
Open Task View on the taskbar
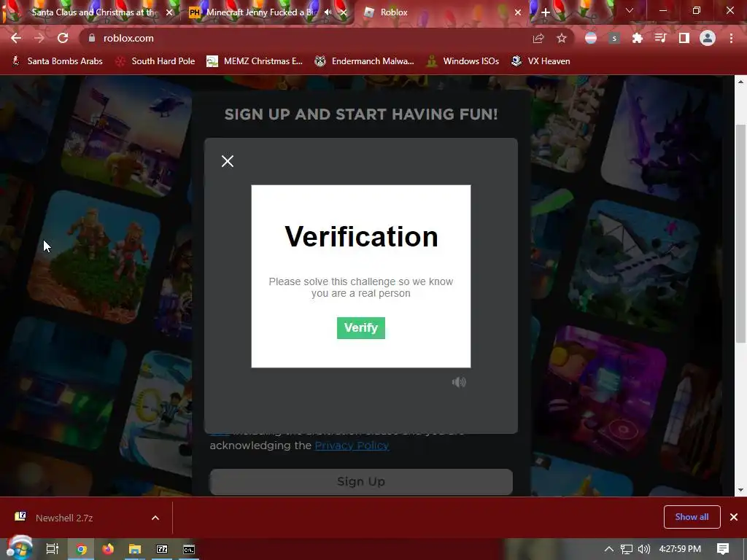point(53,549)
